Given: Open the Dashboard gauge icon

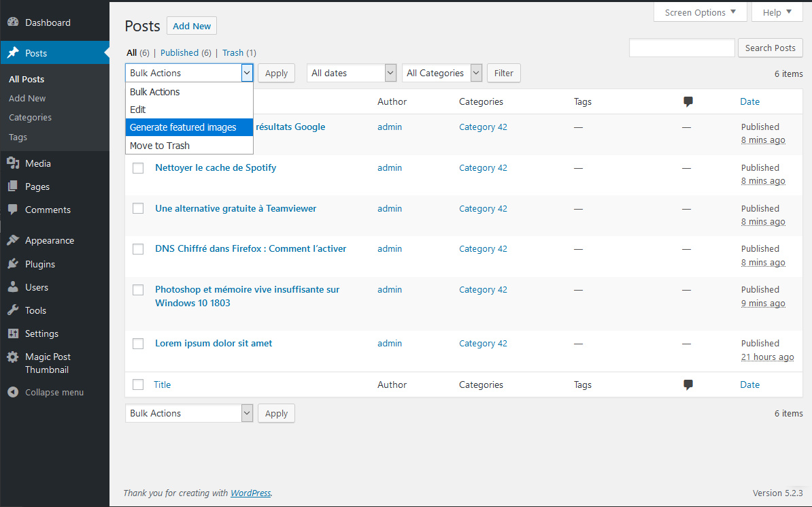Looking at the screenshot, I should (13, 22).
